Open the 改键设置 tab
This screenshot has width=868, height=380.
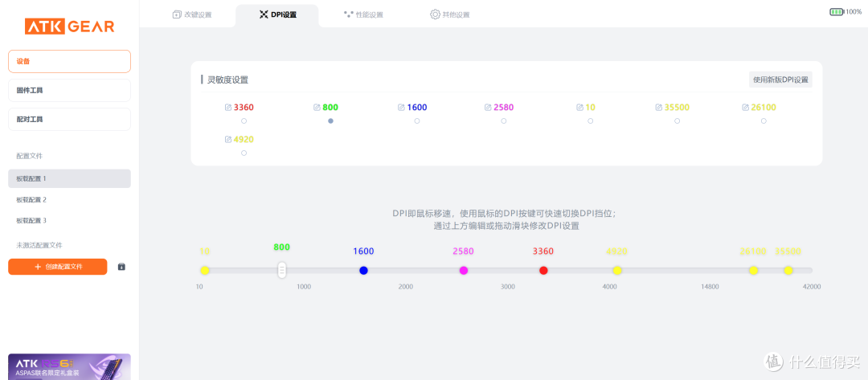click(191, 14)
